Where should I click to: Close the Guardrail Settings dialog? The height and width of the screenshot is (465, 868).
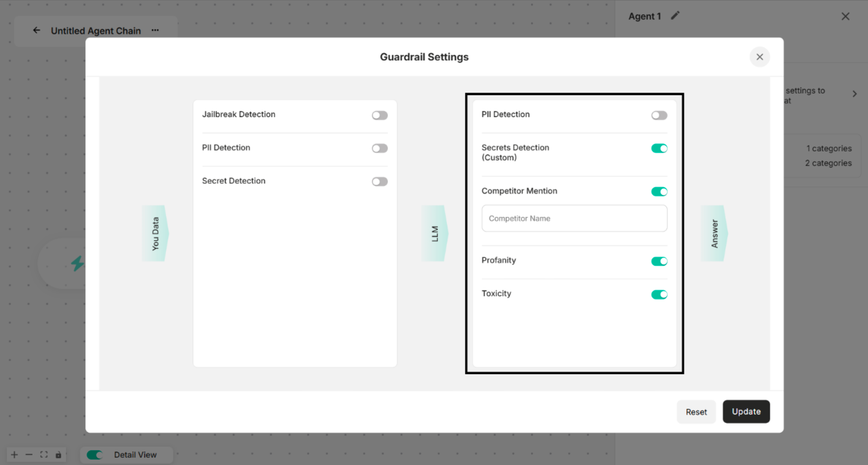[759, 57]
